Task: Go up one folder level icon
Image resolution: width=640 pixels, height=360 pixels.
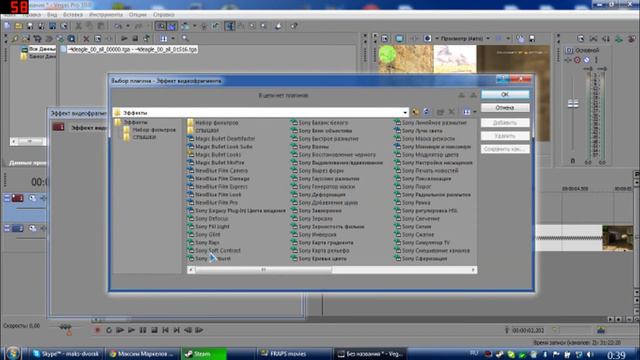Action: (x=416, y=112)
